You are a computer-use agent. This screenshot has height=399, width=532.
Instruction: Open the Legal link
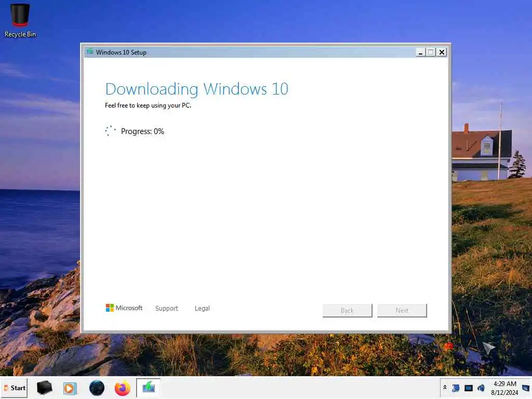[202, 308]
